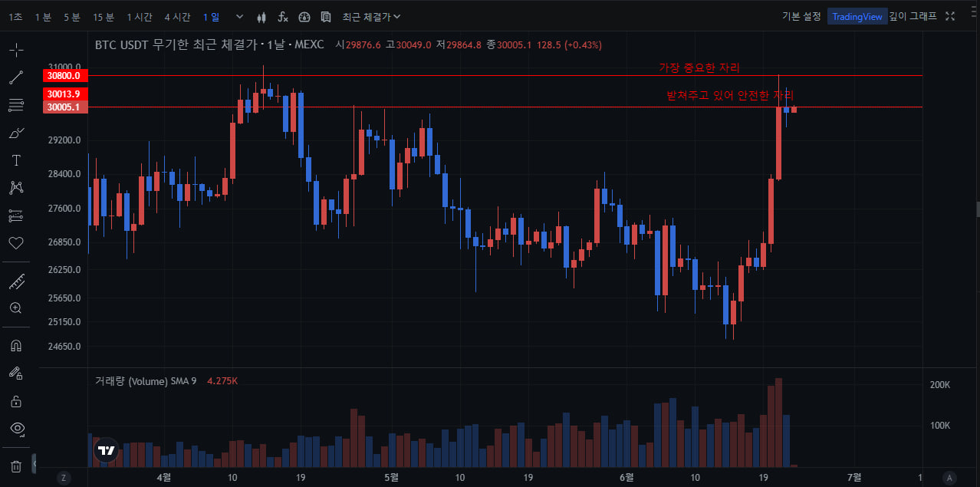The image size is (980, 487).
Task: Open the brush drawing tool
Action: [x=16, y=133]
